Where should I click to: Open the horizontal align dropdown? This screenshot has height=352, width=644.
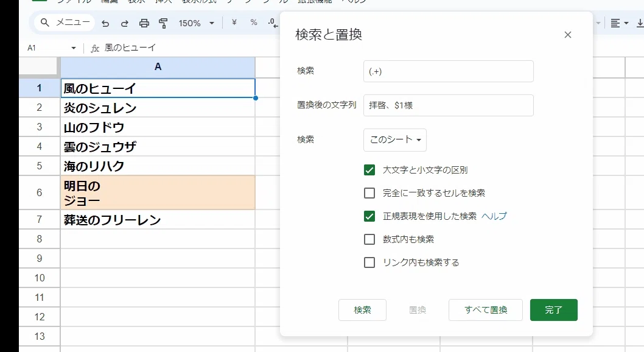point(620,23)
